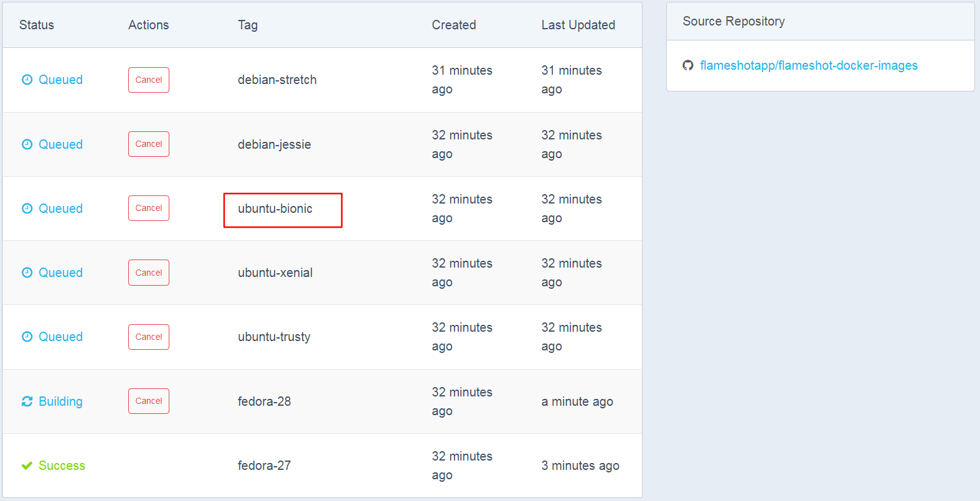Click the Last Updated column header

coord(578,25)
